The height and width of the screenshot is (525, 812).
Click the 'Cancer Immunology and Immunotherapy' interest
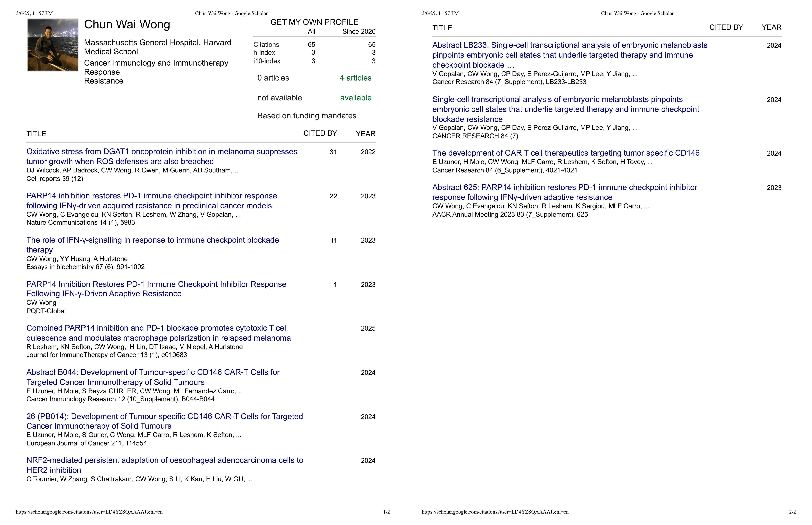coord(156,63)
